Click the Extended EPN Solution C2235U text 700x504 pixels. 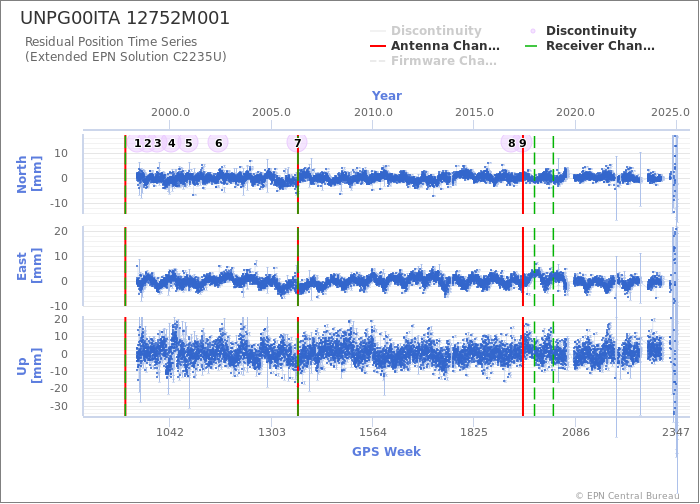pyautogui.click(x=125, y=57)
